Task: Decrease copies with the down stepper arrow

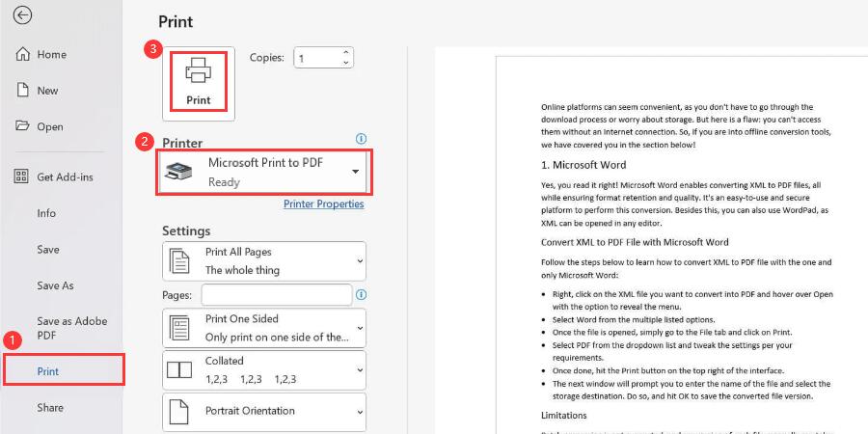Action: 346,63
